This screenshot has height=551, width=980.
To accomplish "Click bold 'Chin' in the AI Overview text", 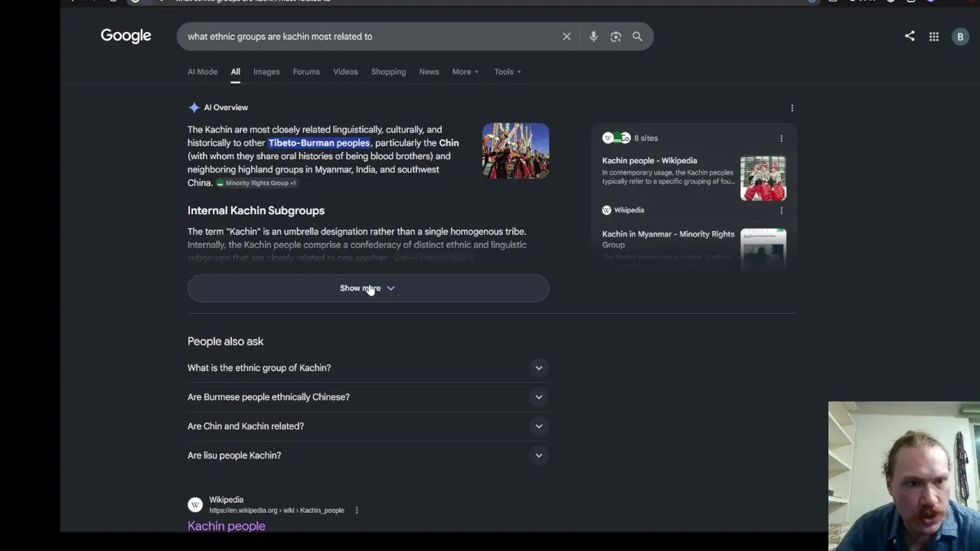I will (x=449, y=143).
